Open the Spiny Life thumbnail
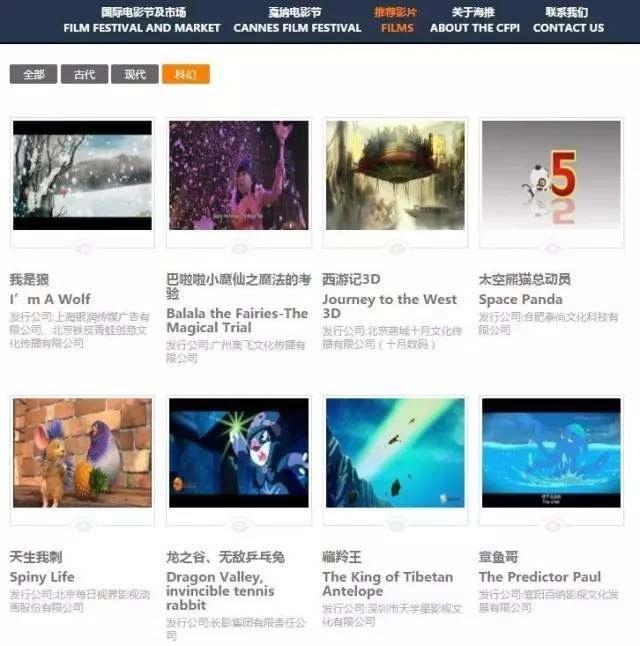Viewport: 640px width, 646px height. (x=82, y=453)
